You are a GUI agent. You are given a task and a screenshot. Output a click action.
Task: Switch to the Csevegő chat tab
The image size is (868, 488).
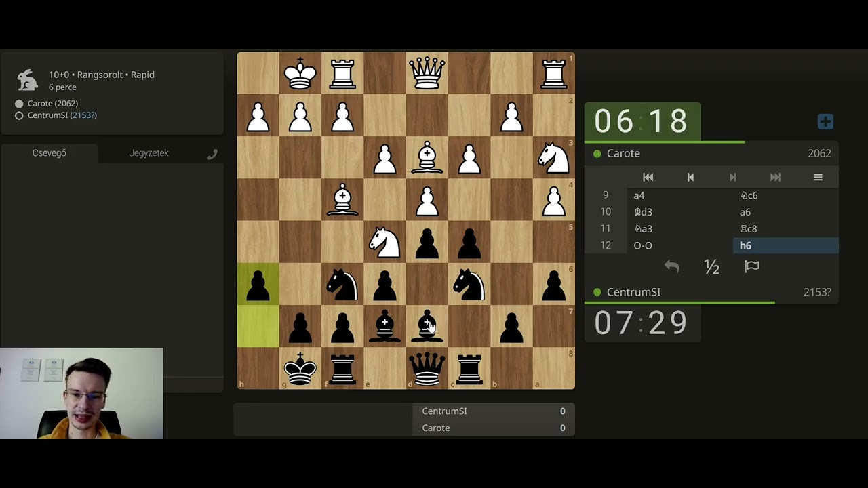point(50,153)
